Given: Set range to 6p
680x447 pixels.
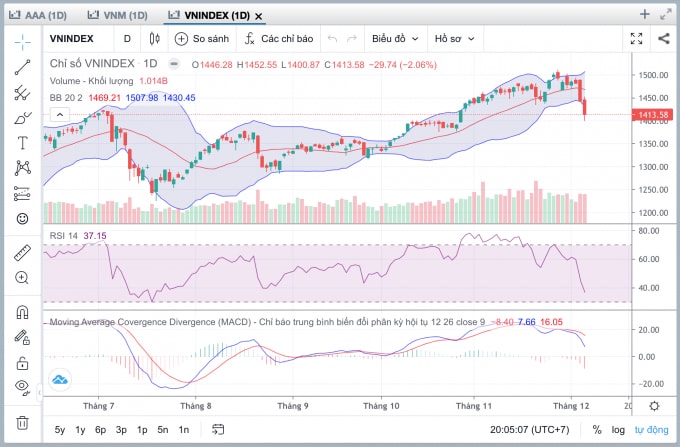Looking at the screenshot, I should (x=101, y=430).
